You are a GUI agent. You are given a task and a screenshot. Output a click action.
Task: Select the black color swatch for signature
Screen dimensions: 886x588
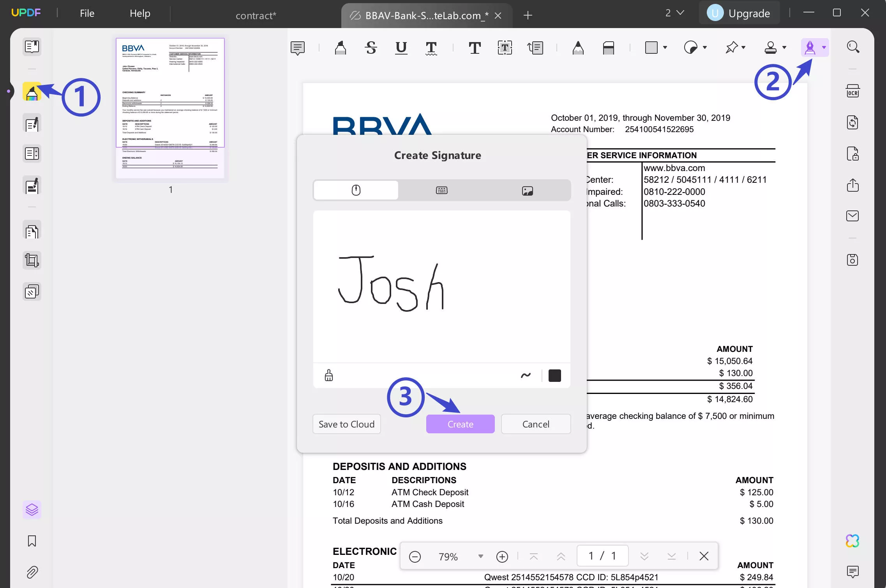coord(554,375)
